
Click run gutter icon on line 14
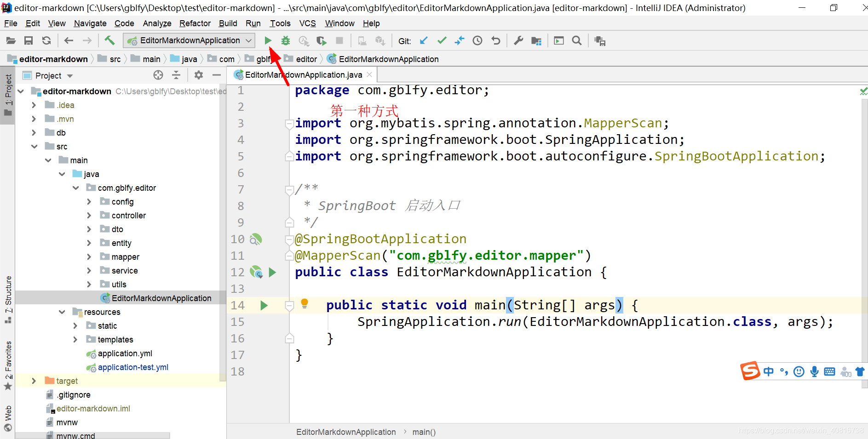pos(264,305)
